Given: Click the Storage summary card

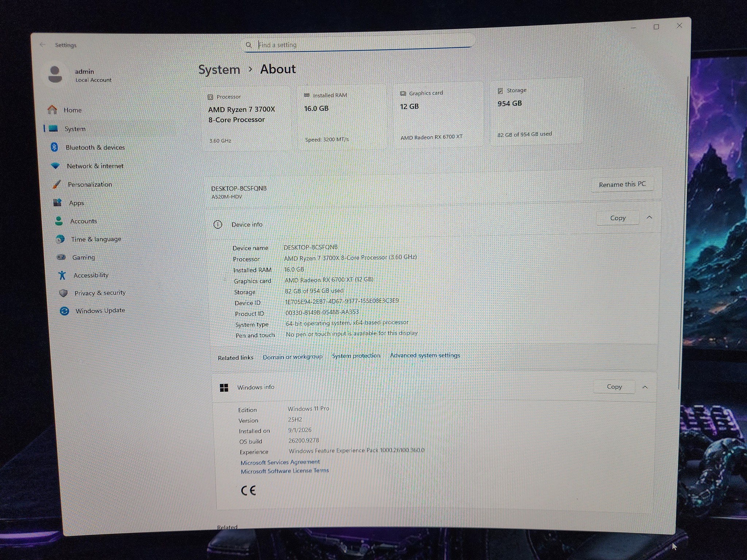Looking at the screenshot, I should pos(536,112).
